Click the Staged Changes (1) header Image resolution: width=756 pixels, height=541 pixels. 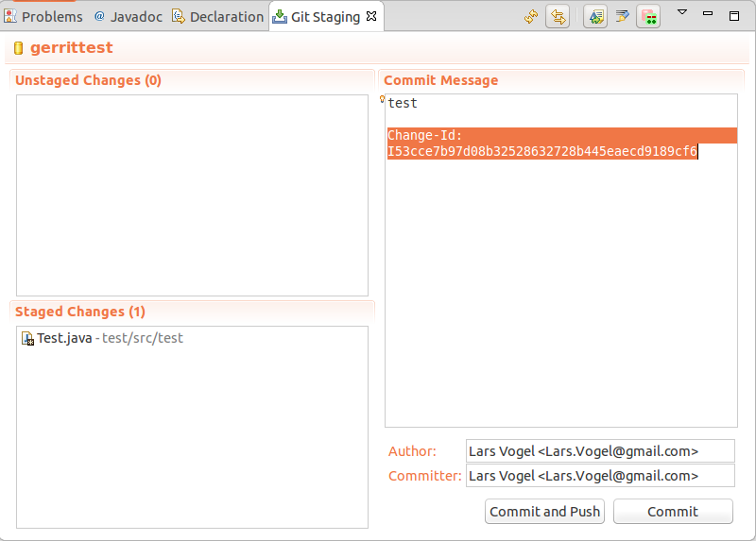tap(80, 312)
